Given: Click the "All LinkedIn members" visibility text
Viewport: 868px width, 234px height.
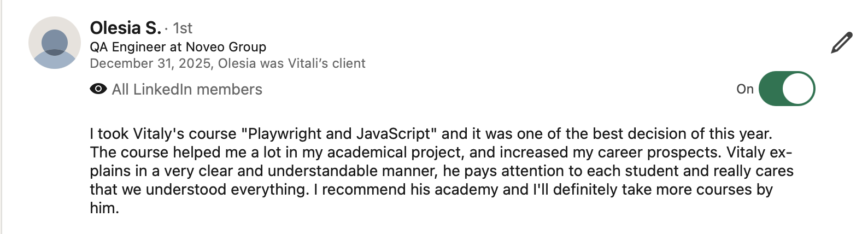Looking at the screenshot, I should point(187,89).
